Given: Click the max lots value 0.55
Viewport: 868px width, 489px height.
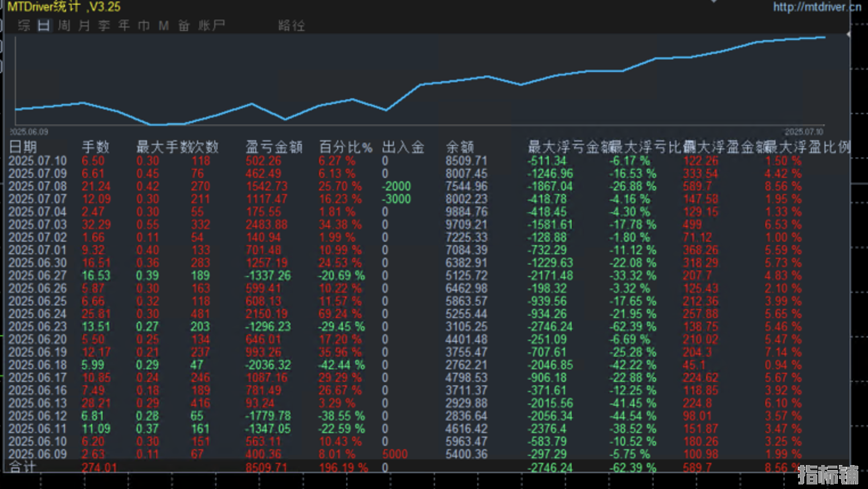Looking at the screenshot, I should pos(148,225).
